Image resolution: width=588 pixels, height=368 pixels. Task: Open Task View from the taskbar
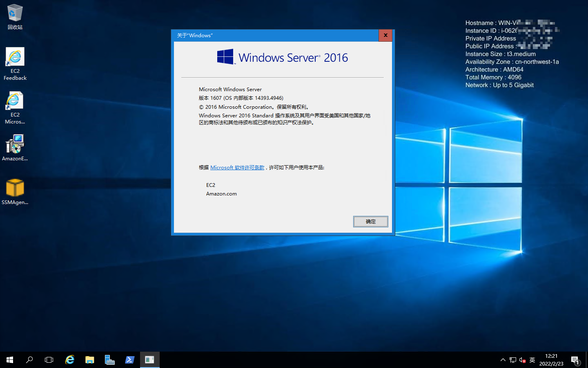click(49, 359)
